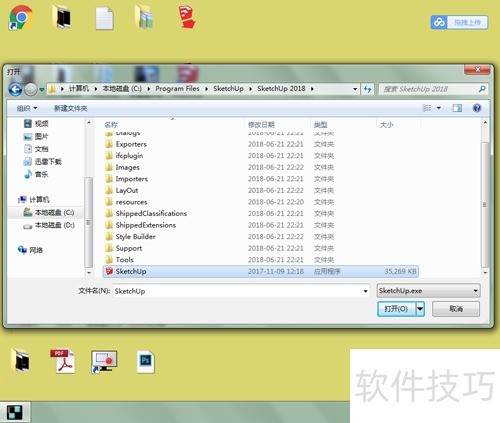500x423 pixels.
Task: Open the text document desktop icon
Action: 104,18
